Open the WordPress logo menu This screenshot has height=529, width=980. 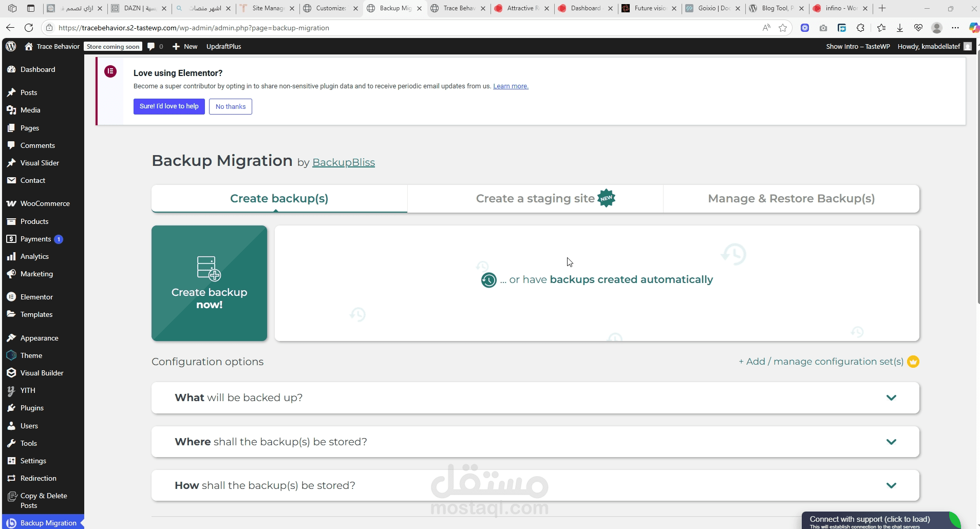click(x=11, y=46)
